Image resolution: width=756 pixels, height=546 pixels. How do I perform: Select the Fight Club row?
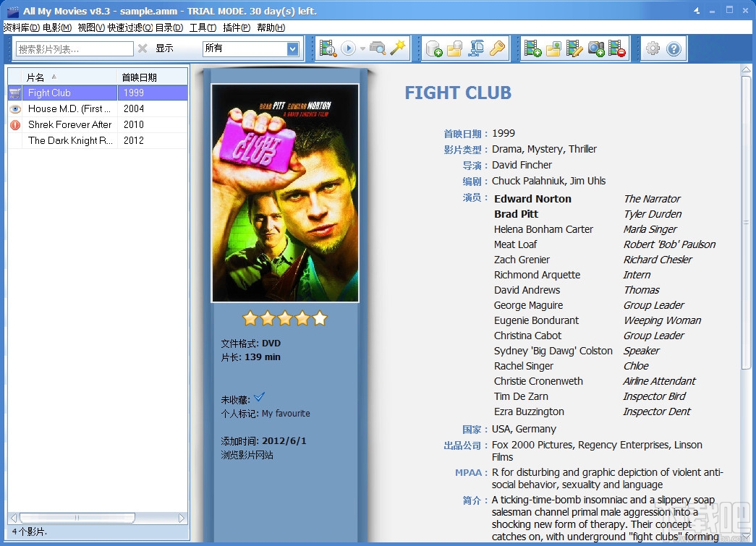[x=98, y=93]
